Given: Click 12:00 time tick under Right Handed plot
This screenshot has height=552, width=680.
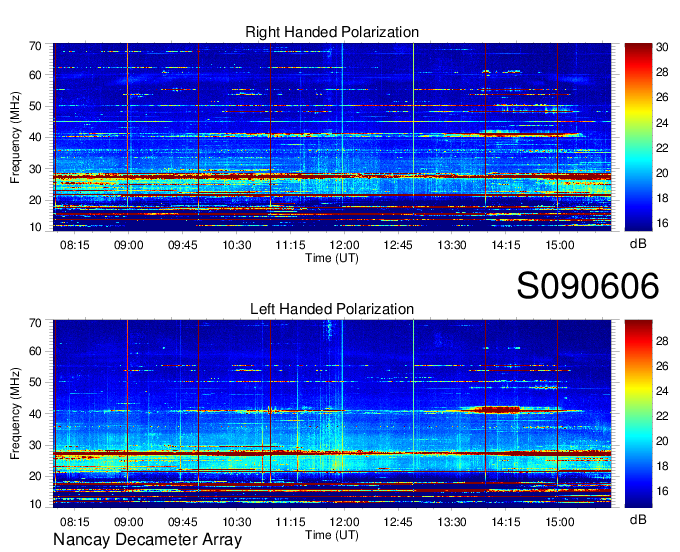Looking at the screenshot, I should click(x=344, y=245).
